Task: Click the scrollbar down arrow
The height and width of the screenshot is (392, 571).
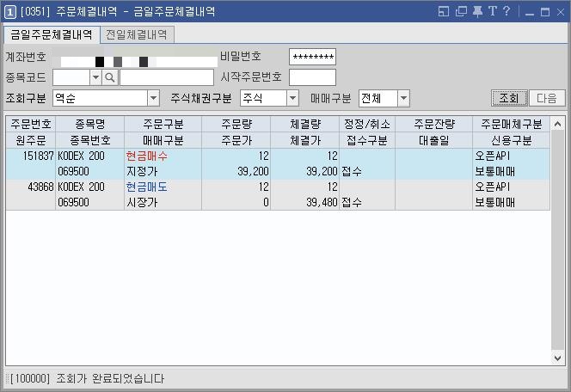Action: [x=557, y=358]
